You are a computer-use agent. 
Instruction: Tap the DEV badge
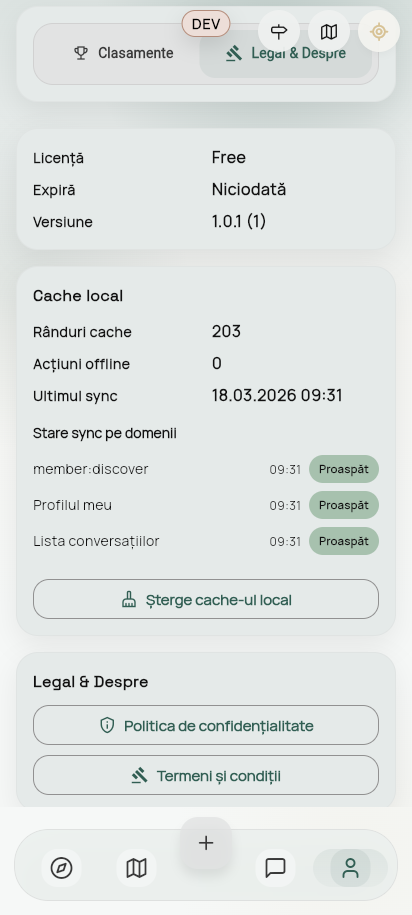point(206,24)
